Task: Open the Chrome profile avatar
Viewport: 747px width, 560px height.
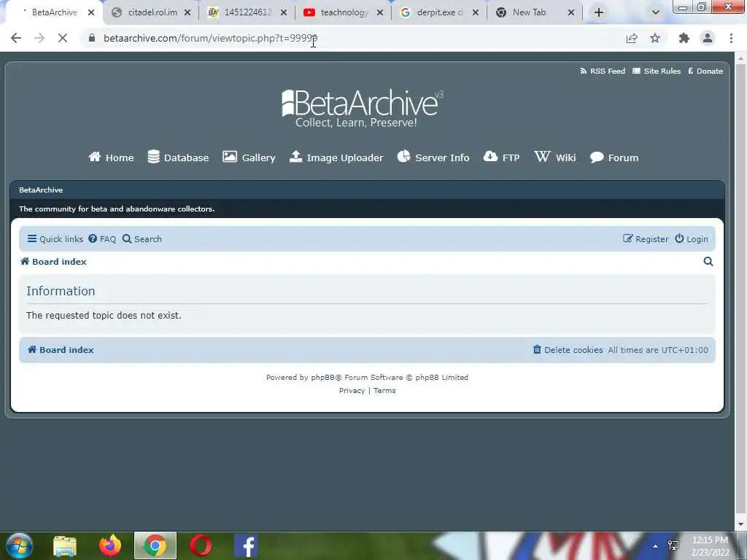Action: 708,38
